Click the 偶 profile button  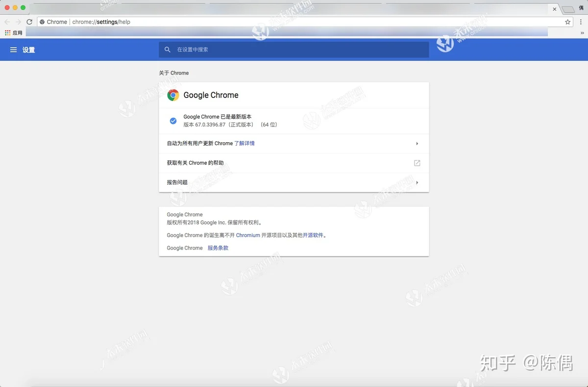581,8
